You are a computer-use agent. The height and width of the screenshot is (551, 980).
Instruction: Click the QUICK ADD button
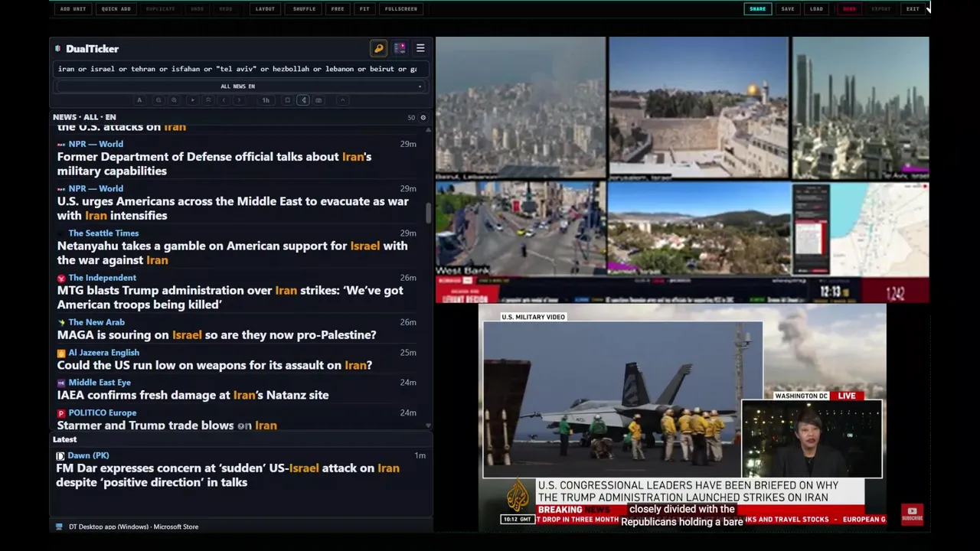[116, 9]
